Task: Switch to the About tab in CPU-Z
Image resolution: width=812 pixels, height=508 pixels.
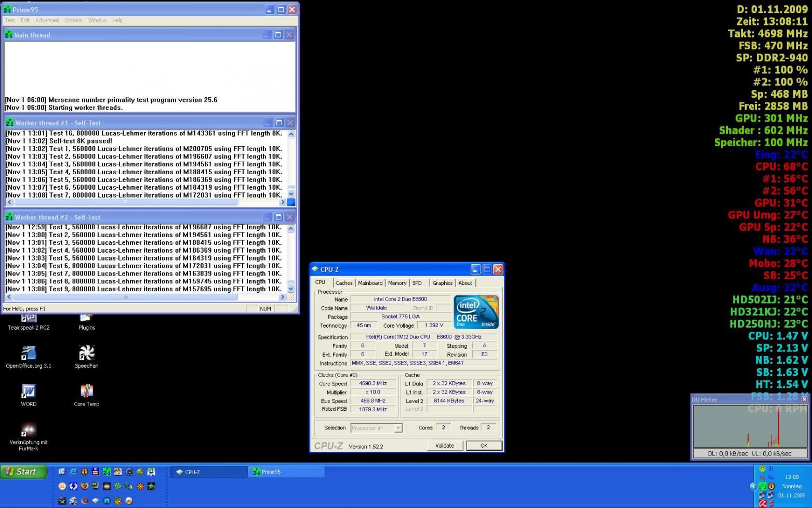Action: pos(465,283)
